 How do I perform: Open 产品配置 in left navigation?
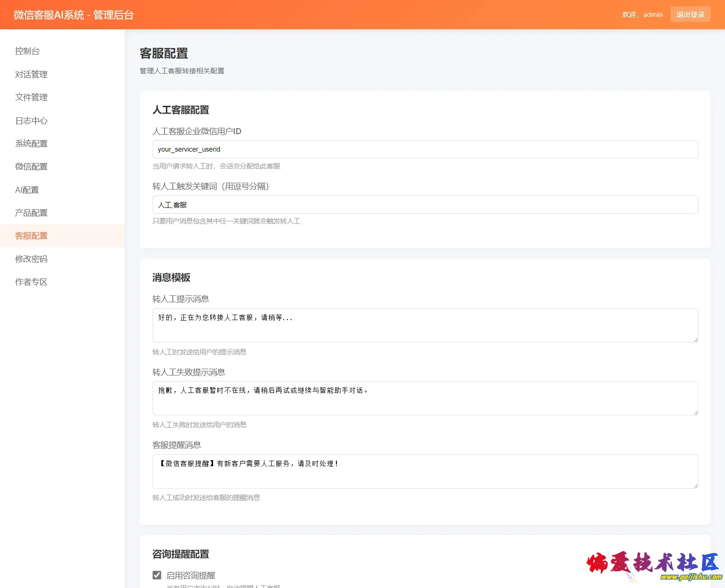31,212
